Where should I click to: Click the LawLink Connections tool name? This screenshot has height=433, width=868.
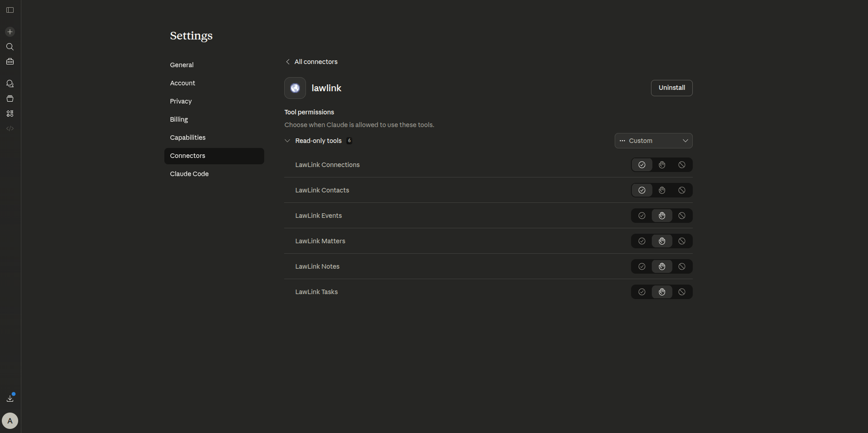[x=327, y=165]
